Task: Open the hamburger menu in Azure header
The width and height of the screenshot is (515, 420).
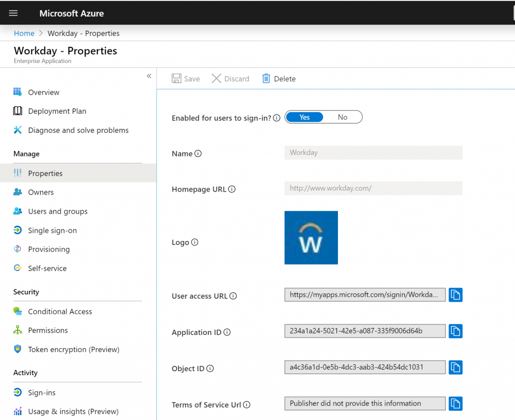Action: pyautogui.click(x=14, y=13)
